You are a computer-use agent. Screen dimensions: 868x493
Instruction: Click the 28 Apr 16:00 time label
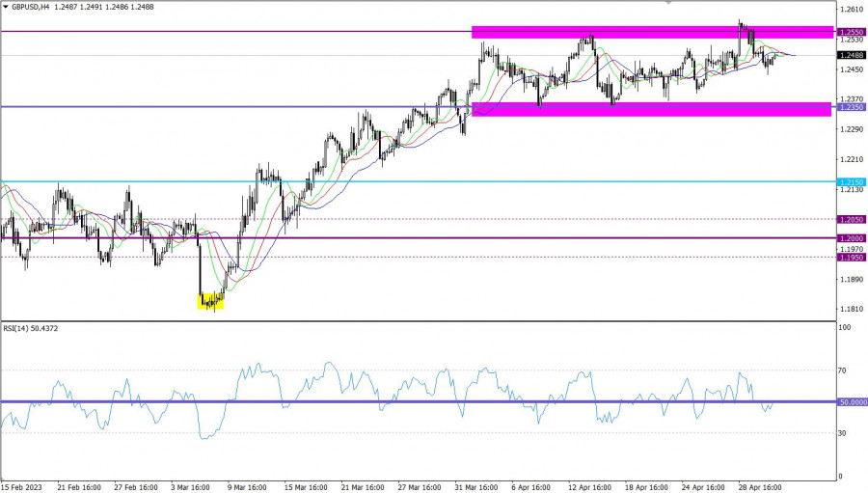tap(759, 486)
